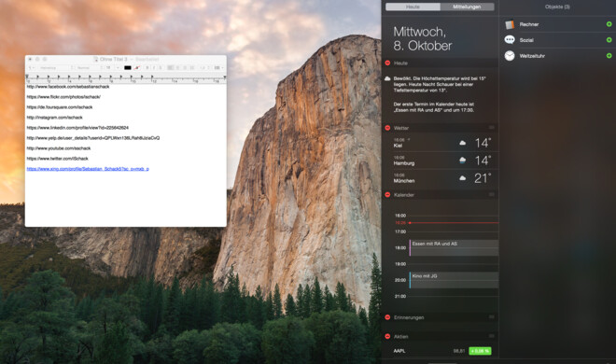The width and height of the screenshot is (616, 364).
Task: Click the weather icon for Hamburg
Action: [x=463, y=161]
